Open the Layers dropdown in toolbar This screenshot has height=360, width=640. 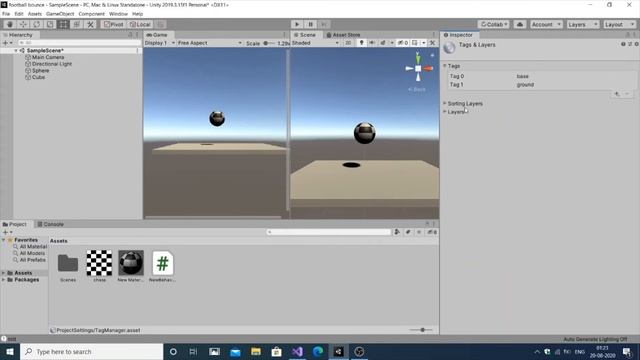tap(582, 24)
